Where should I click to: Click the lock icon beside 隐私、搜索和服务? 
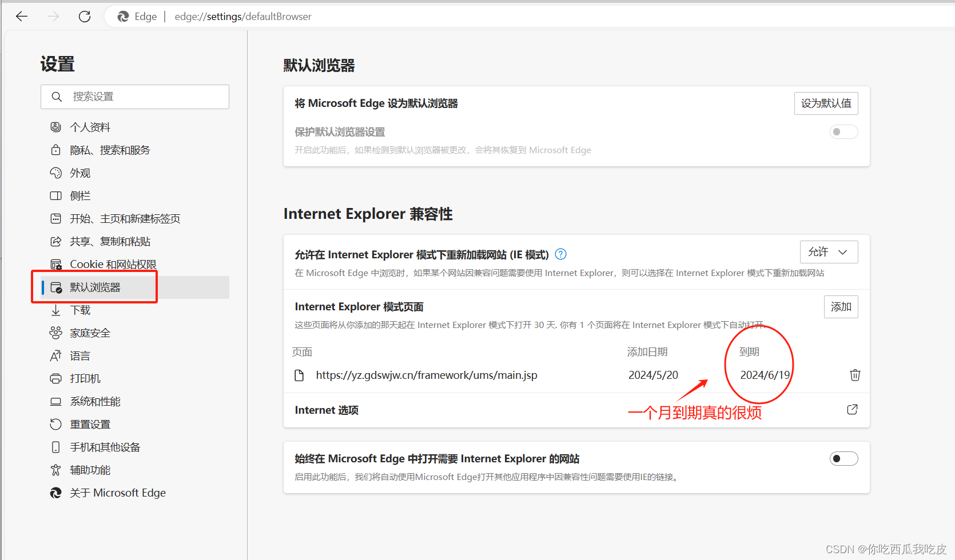click(x=55, y=150)
